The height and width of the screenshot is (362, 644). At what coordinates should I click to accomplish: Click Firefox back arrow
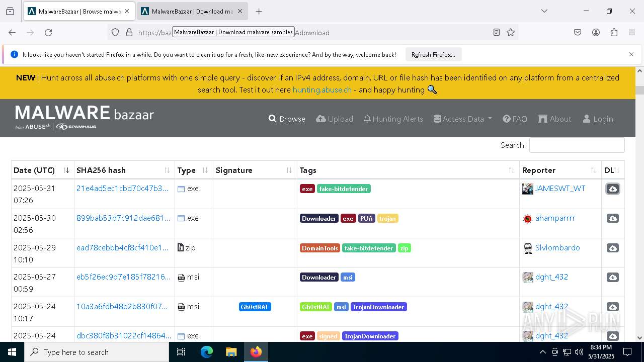pos(12,32)
